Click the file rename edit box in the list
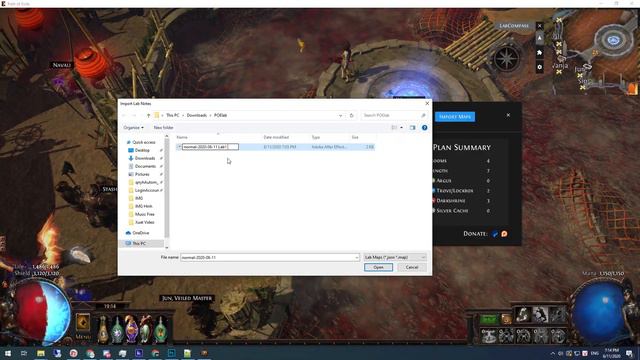The height and width of the screenshot is (360, 640). [x=210, y=147]
